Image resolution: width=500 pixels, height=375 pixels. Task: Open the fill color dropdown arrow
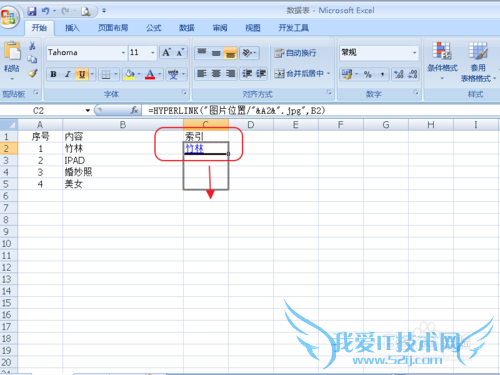[139, 74]
